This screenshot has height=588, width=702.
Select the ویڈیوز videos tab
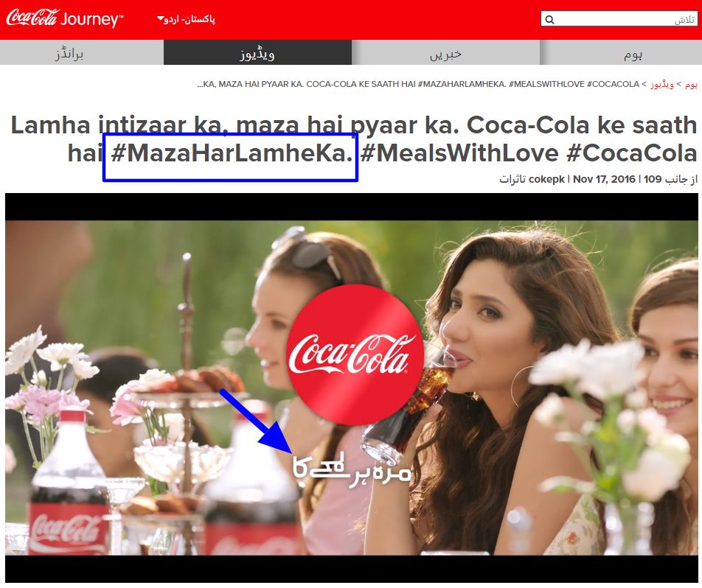point(257,53)
